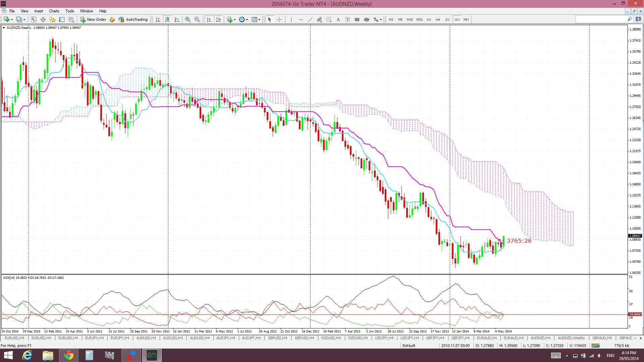This screenshot has width=644, height=362.
Task: Open Market Watch panel icon
Action: point(34,19)
